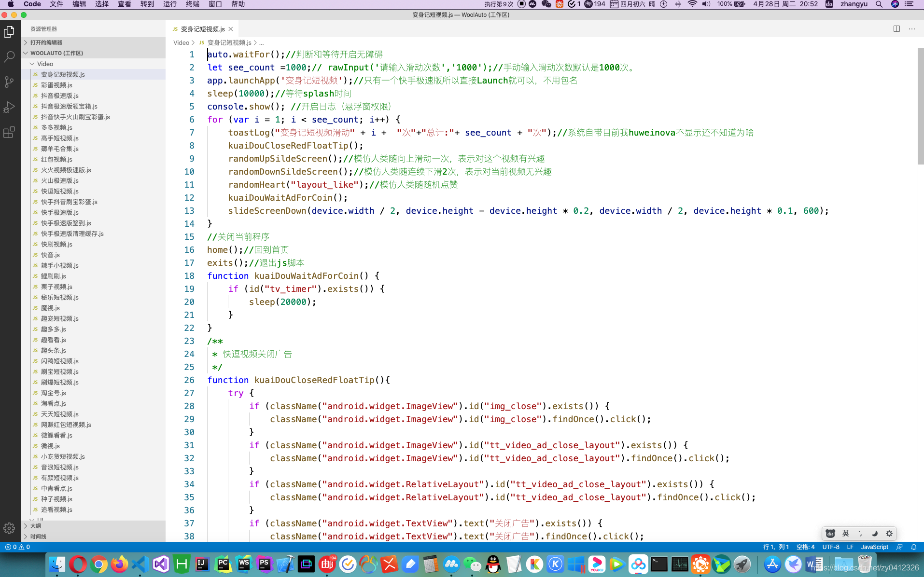Screen dimensions: 924x577
Task: Open the Search view in activity bar
Action: (x=9, y=57)
